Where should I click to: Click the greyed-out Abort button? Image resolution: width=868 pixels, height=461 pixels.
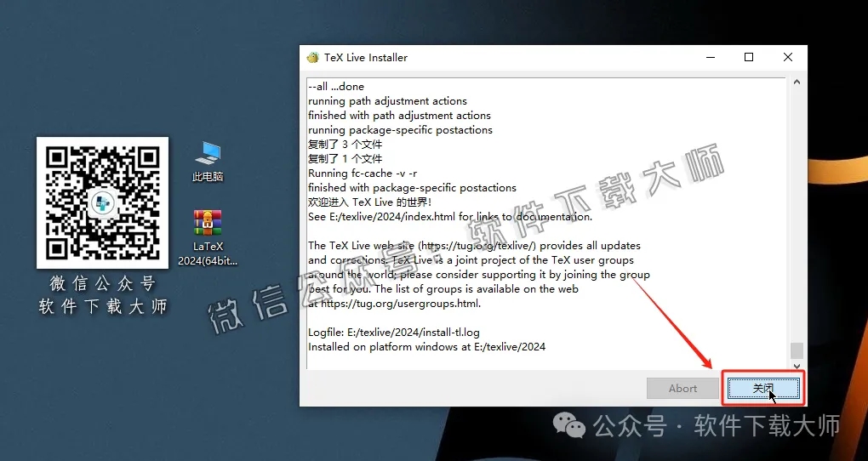682,389
